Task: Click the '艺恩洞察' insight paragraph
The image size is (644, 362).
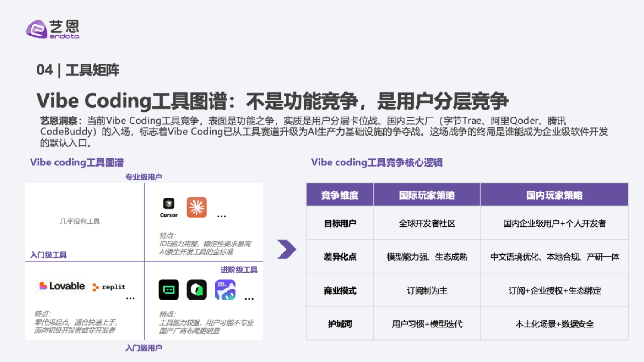Action: 324,132
